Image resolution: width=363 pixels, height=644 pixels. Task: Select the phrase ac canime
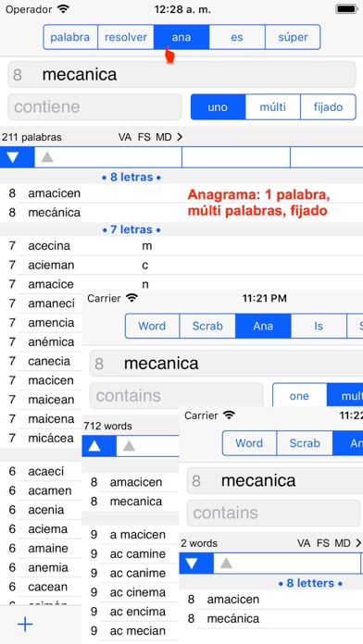138,574
